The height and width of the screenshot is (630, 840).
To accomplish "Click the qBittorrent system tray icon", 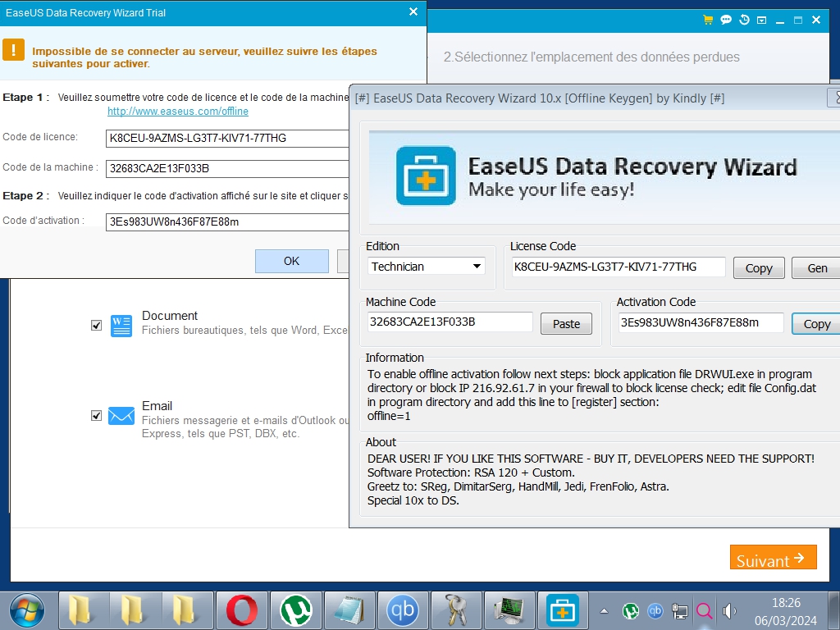I will 655,610.
